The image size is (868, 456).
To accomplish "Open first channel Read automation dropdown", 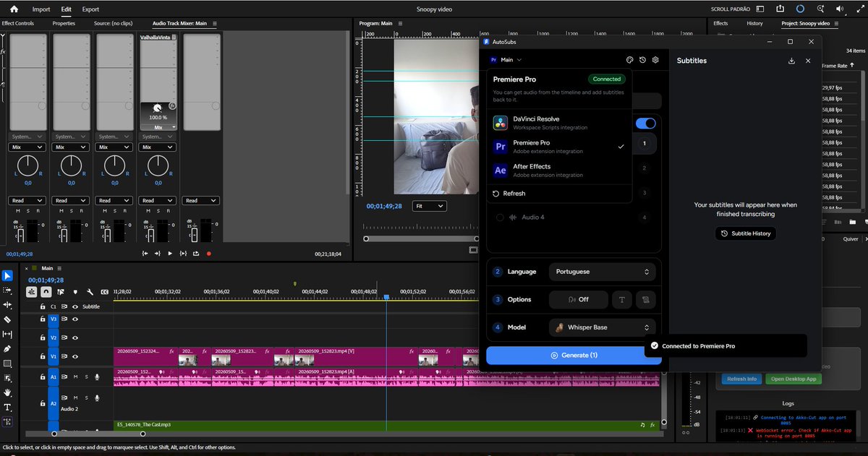I will (27, 200).
